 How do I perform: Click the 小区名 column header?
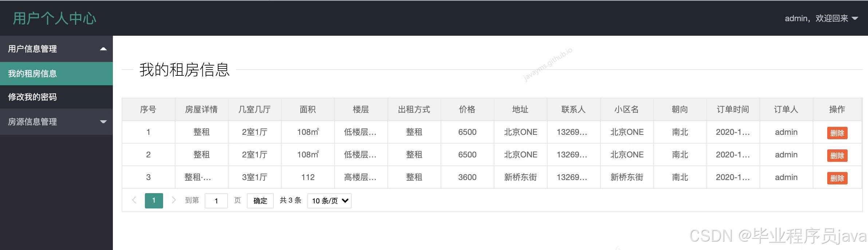[627, 109]
